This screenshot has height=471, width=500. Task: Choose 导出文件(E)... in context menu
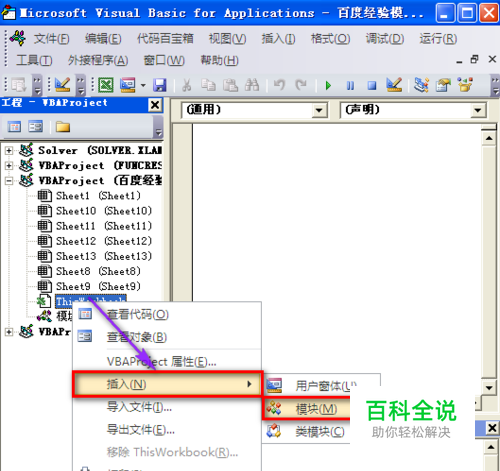[167, 430]
